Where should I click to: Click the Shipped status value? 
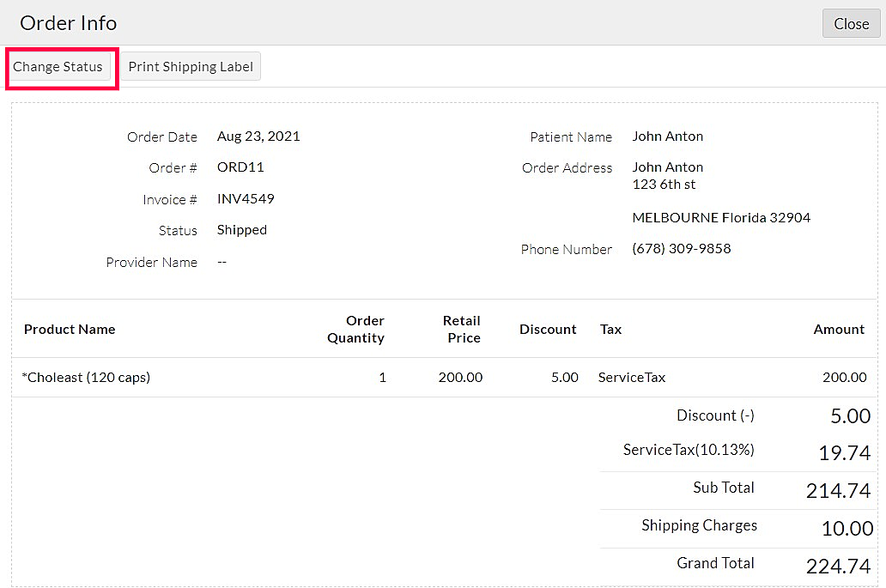(x=242, y=230)
